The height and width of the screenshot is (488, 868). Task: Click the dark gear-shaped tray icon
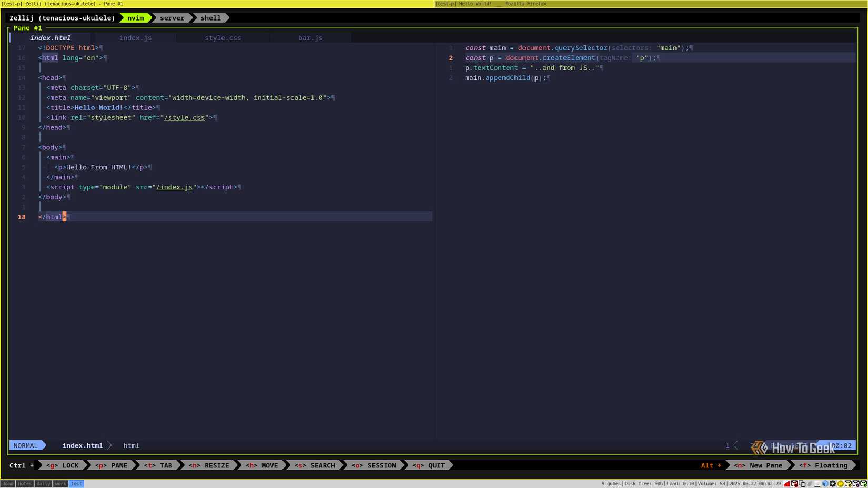tap(832, 484)
